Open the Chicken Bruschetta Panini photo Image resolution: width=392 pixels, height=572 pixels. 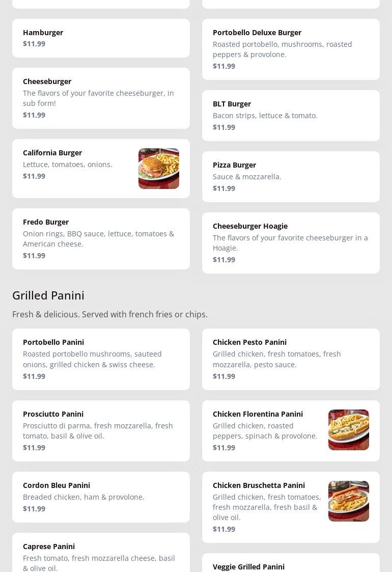pyautogui.click(x=349, y=501)
